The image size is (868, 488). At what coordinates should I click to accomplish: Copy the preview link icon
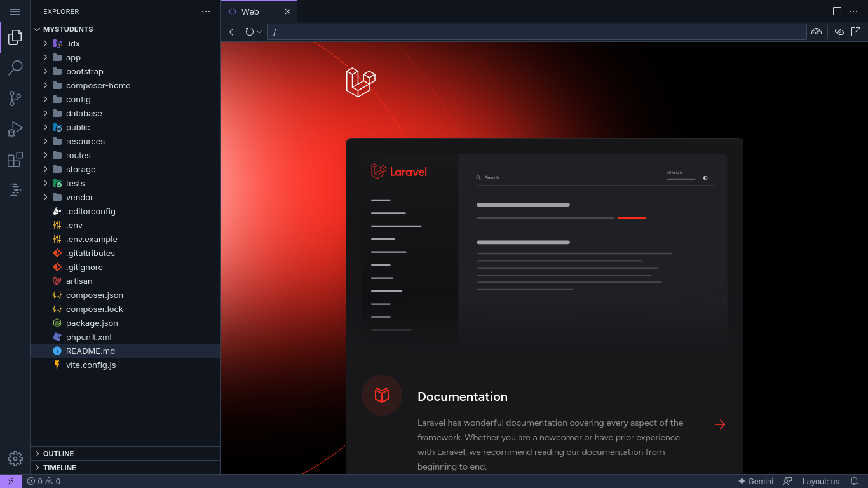(839, 32)
